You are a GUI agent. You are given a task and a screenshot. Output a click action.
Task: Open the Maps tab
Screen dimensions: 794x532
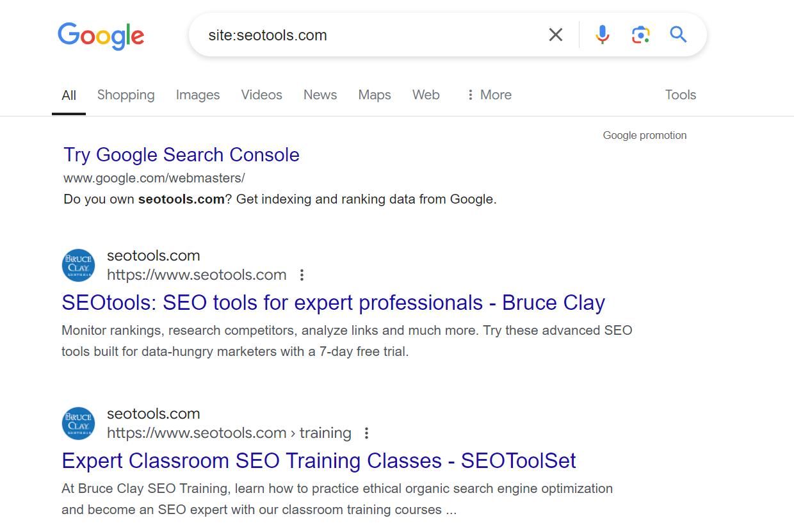(x=375, y=95)
